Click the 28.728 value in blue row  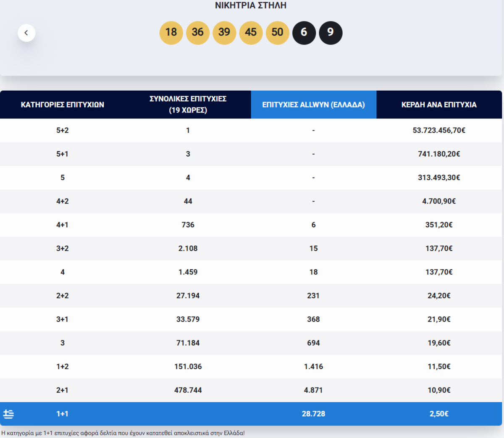tap(313, 414)
